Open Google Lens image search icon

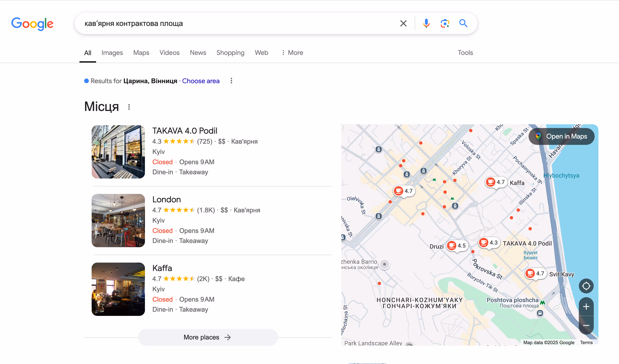(x=445, y=23)
